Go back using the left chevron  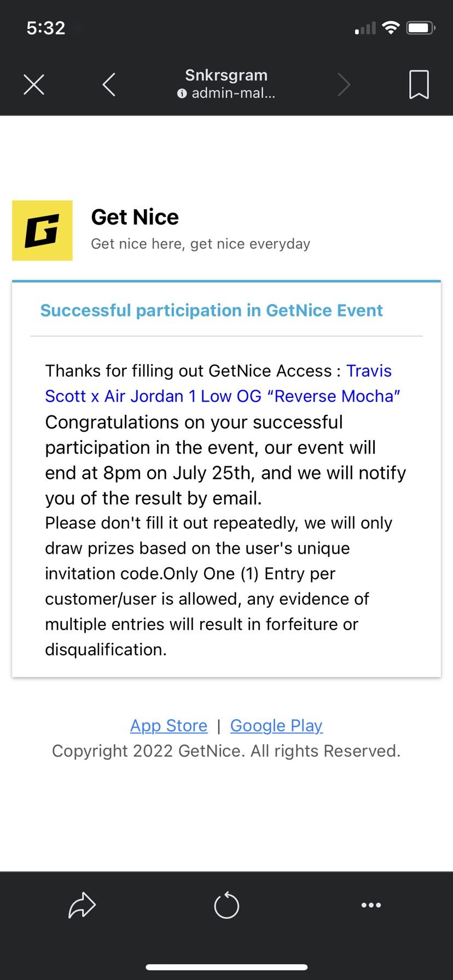pos(109,85)
